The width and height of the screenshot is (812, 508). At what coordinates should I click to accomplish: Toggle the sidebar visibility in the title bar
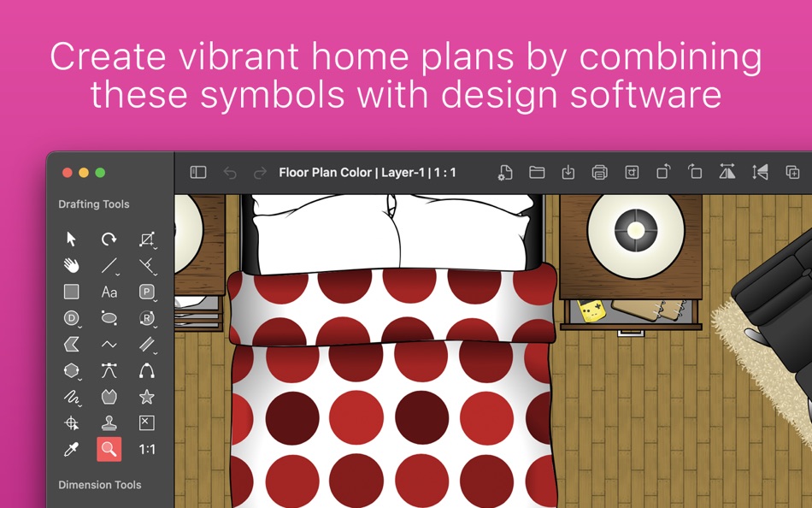click(x=197, y=171)
